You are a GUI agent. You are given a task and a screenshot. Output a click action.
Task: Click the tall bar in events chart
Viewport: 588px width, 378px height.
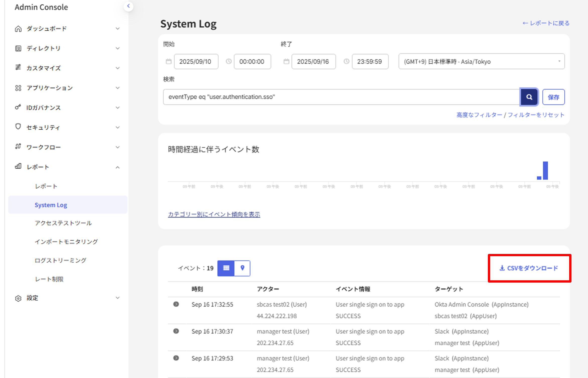point(545,170)
